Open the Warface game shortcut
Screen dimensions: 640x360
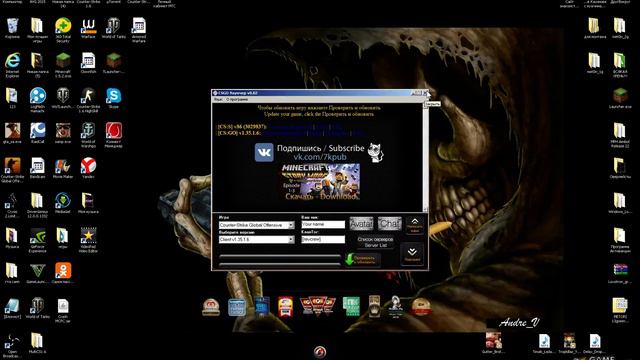point(88,28)
